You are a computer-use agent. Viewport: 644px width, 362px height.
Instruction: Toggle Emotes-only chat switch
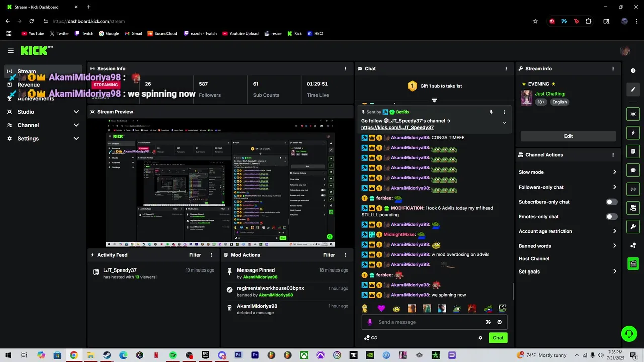coord(611,217)
